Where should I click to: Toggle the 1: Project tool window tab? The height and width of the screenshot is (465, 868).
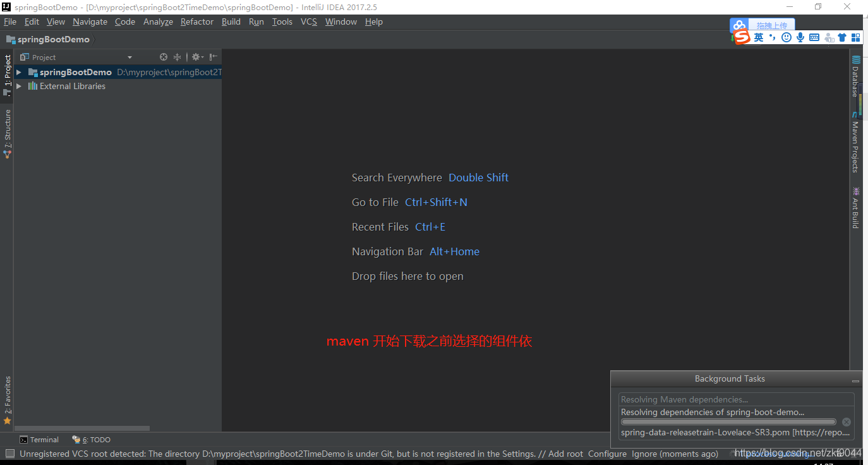7,76
